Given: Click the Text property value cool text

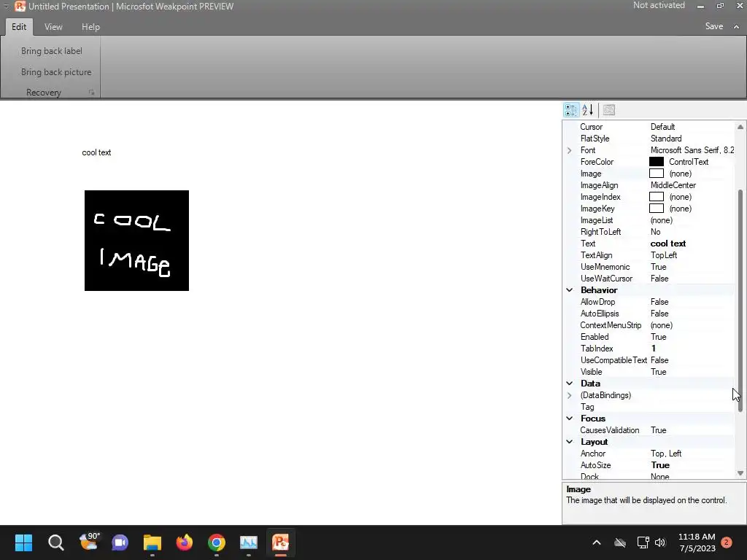Looking at the screenshot, I should (668, 244).
